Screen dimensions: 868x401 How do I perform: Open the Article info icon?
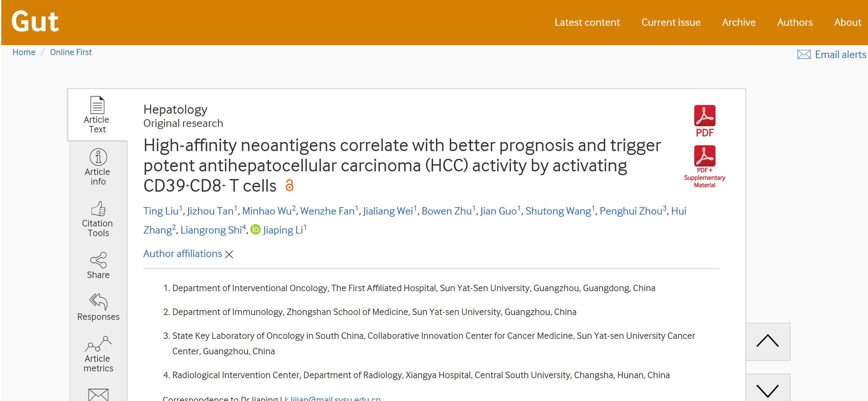[98, 157]
